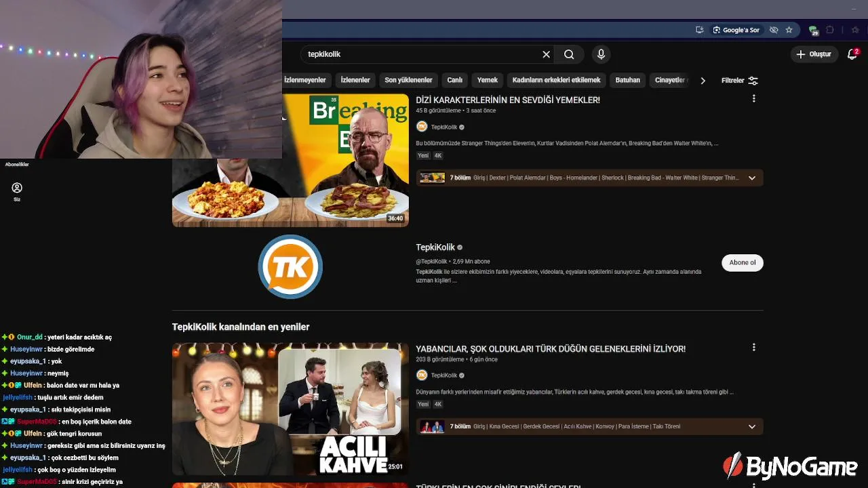The width and height of the screenshot is (868, 488).
Task: Select the Cinayetler filter chip
Action: [x=670, y=80]
